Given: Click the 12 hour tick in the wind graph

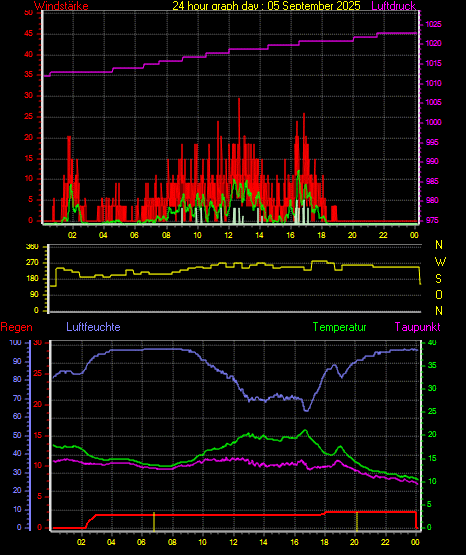Looking at the screenshot, I should coord(229,235).
